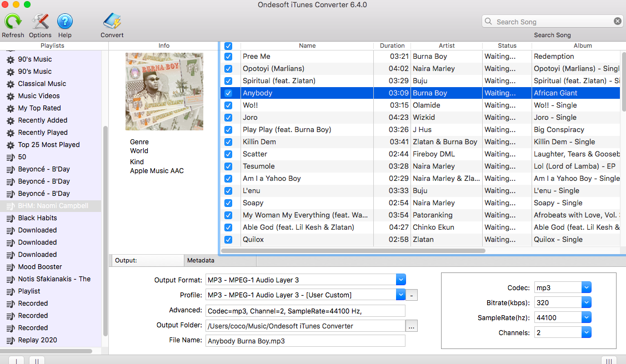Open the Profile dropdown
Viewport: 626px width, 364px height.
click(401, 295)
